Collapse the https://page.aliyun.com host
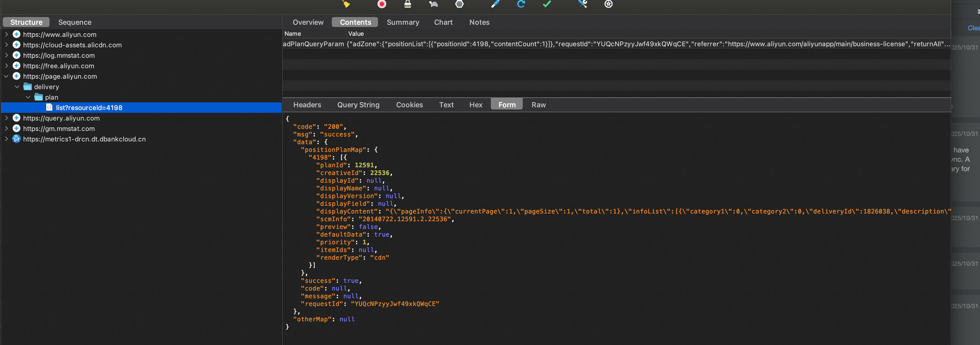Viewport: 980px width, 345px height. click(7, 76)
